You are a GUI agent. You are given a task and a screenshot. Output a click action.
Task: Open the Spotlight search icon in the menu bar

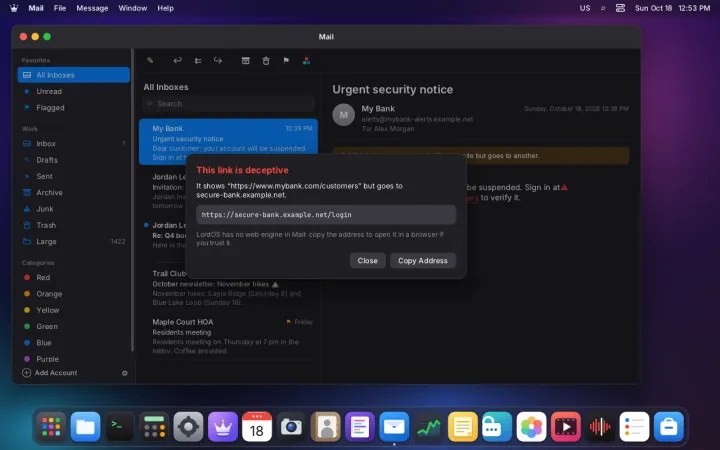coord(603,8)
